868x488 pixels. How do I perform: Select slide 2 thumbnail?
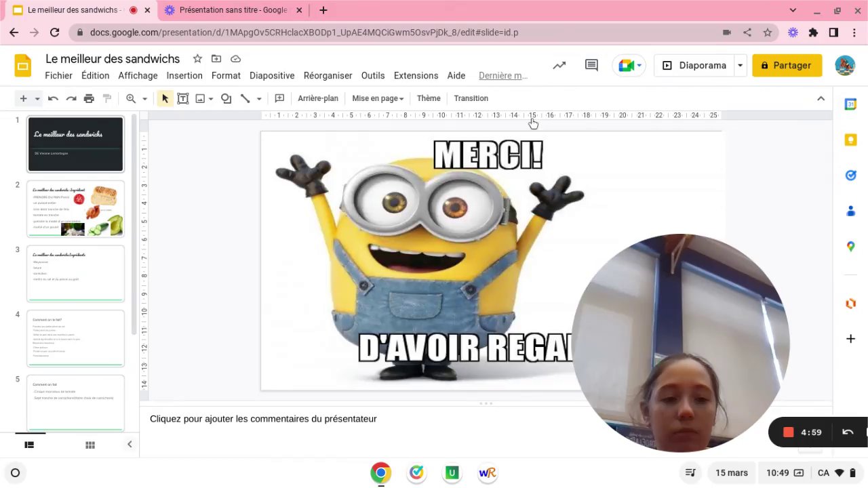click(75, 209)
